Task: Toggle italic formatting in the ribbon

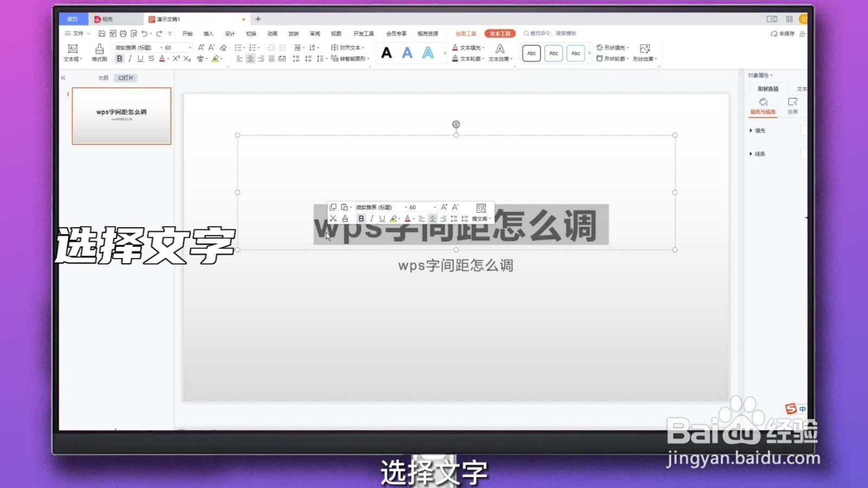Action: [130, 59]
